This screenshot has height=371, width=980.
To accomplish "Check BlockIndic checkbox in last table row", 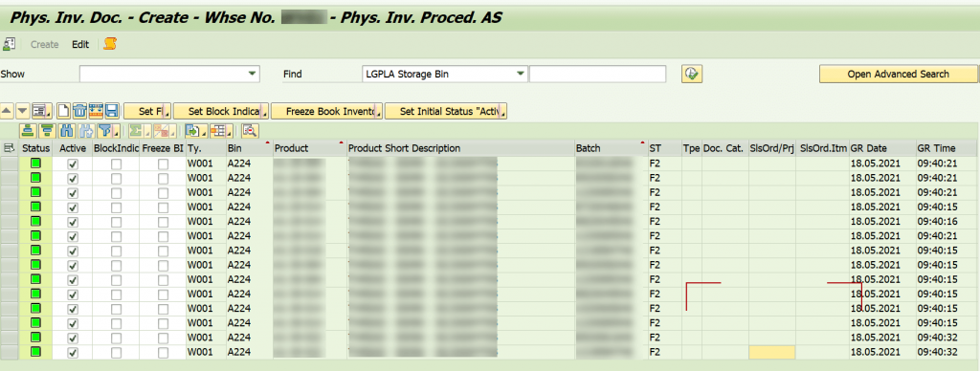I will 116,352.
